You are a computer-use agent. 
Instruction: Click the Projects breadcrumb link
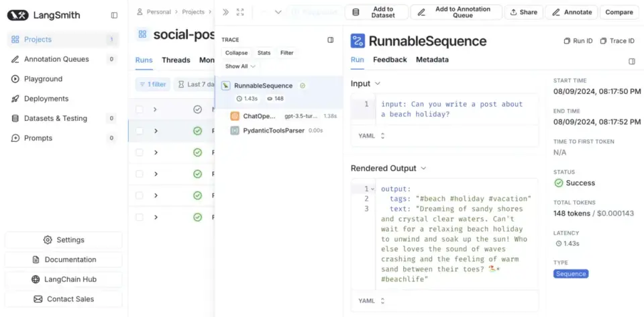[x=193, y=12]
